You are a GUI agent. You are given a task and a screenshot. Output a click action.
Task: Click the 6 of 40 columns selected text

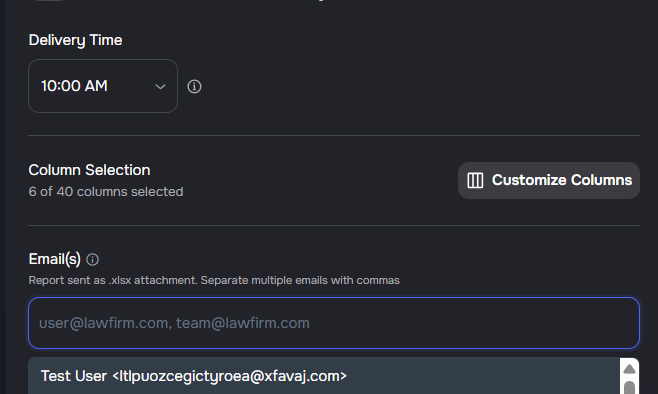tap(106, 192)
